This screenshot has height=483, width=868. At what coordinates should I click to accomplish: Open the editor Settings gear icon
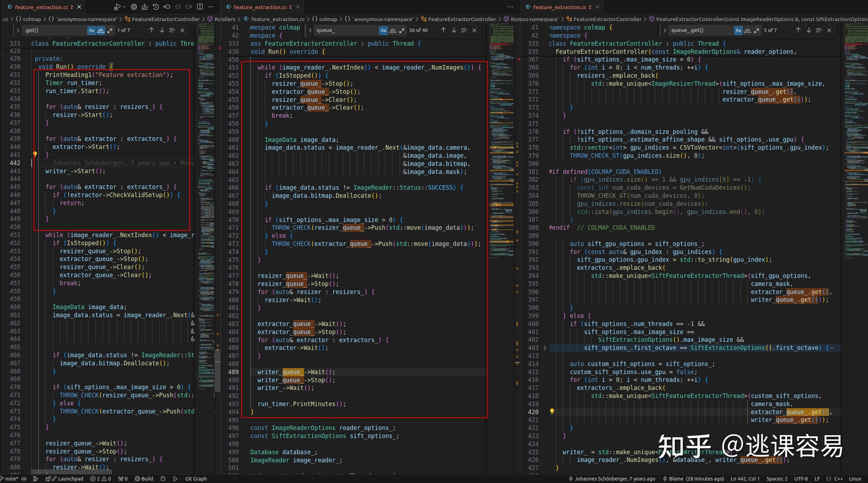(x=134, y=6)
